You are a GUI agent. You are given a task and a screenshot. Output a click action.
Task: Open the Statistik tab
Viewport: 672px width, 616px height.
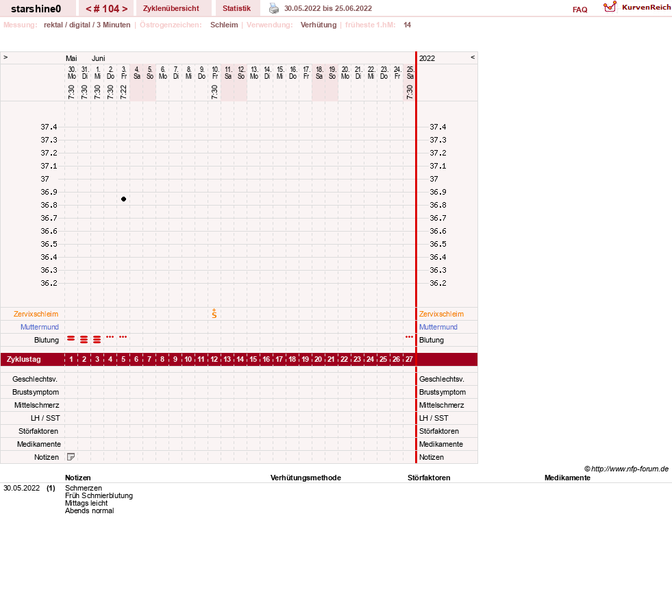tap(236, 9)
